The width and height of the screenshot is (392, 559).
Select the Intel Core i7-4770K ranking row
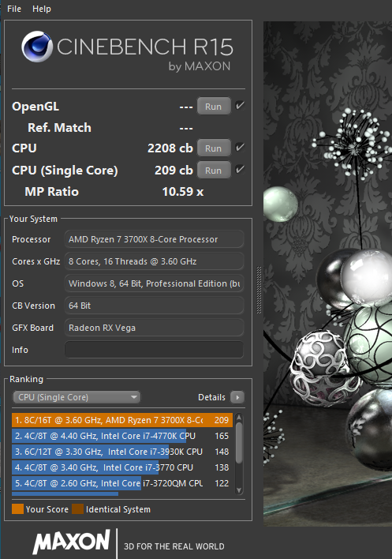pos(122,436)
